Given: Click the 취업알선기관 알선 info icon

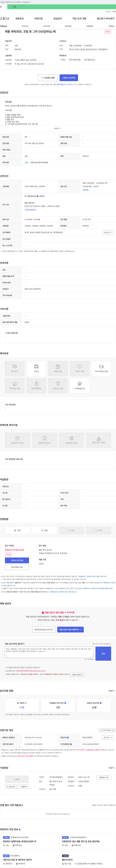Looking at the screenshot, I should 65,703.
